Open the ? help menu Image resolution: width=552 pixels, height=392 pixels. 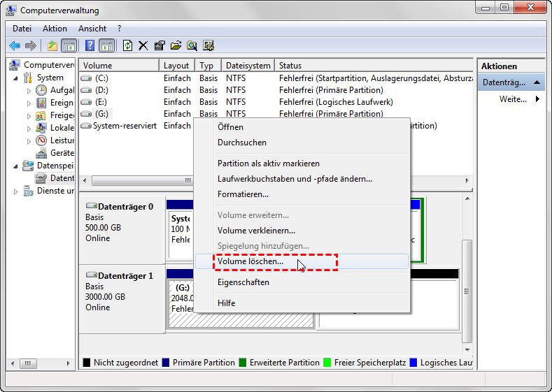tap(120, 29)
